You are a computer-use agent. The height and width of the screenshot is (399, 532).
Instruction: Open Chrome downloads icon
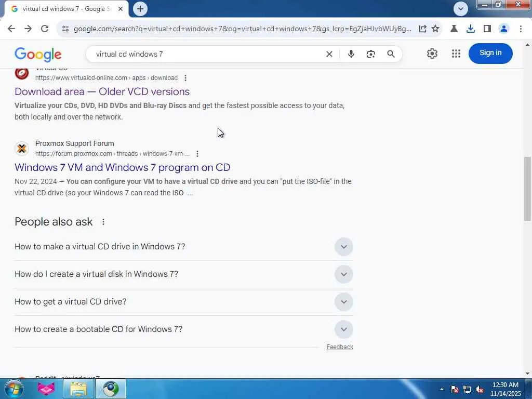471,29
